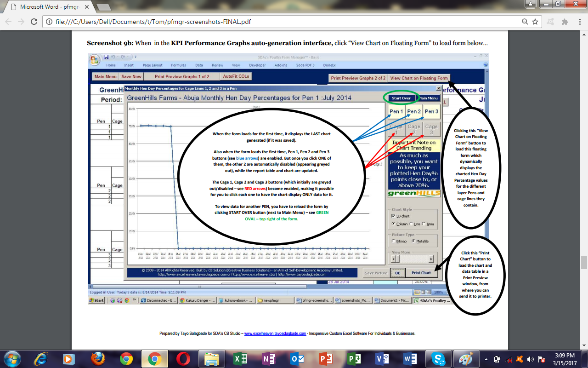Click the Pen 3 button
Viewport: 588px width, 368px height.
coord(431,112)
